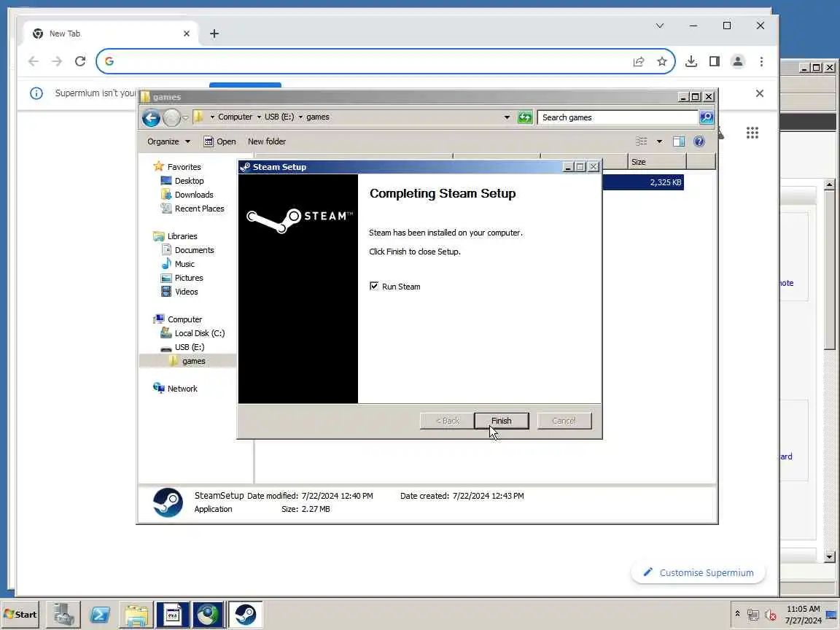The image size is (840, 630).
Task: Click change view icon in Explorer
Action: (x=641, y=141)
